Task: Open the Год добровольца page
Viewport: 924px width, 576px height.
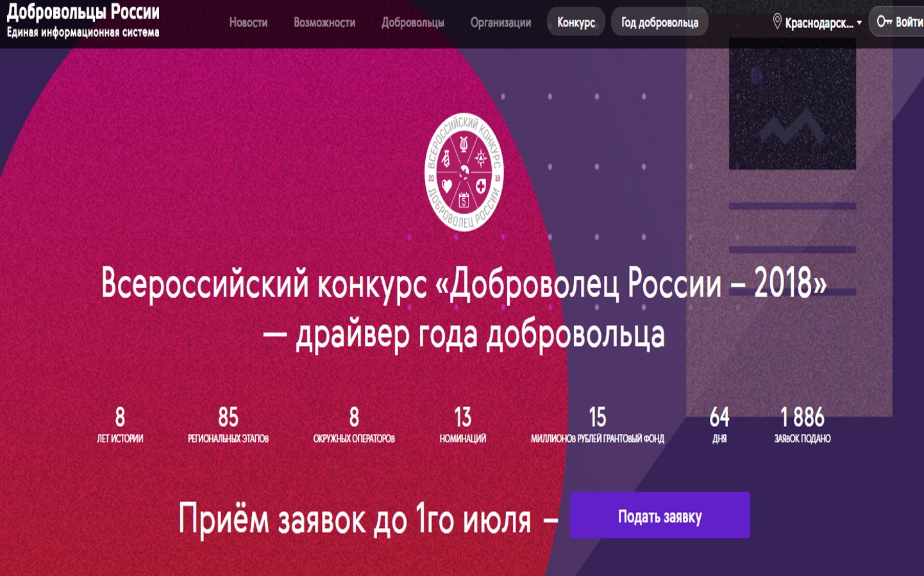Action: [x=659, y=22]
